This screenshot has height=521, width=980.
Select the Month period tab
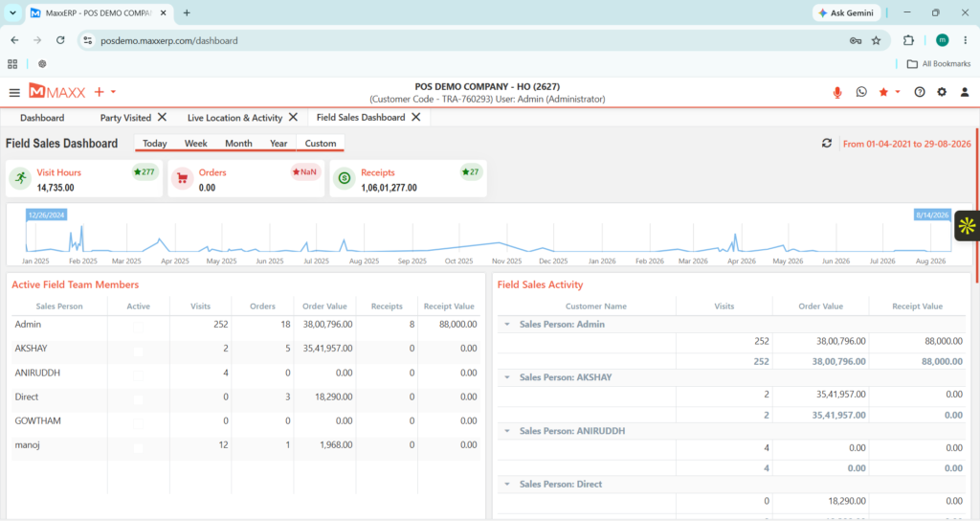point(238,144)
